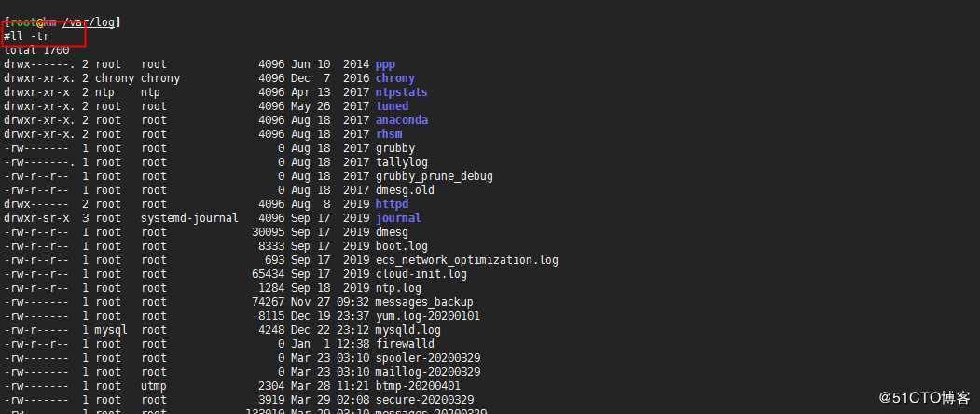Image resolution: width=980 pixels, height=414 pixels.
Task: Click the messages_backup filename
Action: (424, 302)
